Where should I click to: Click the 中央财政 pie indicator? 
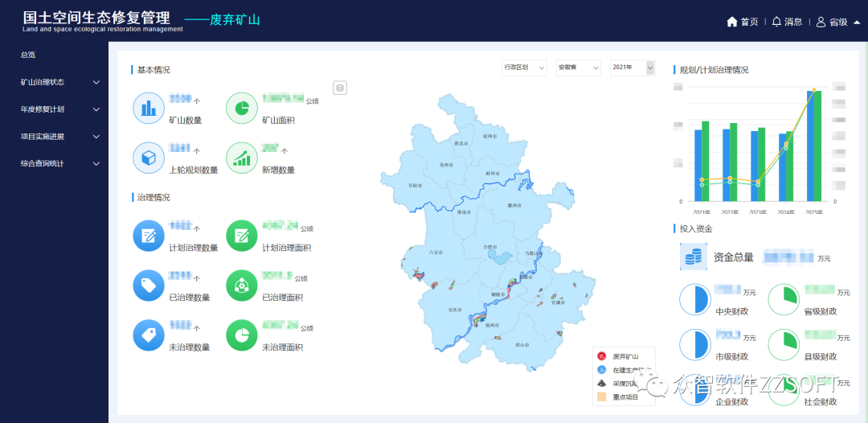point(695,299)
